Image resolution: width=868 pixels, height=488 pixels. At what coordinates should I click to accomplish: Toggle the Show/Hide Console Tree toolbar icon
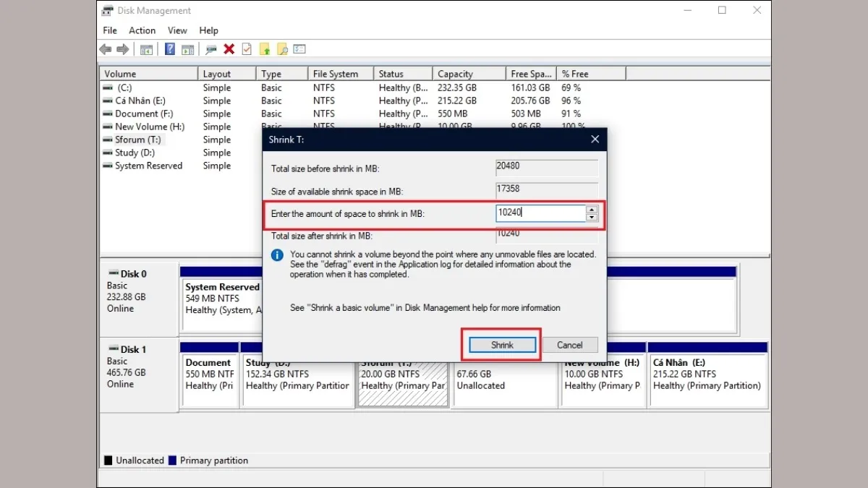(x=146, y=49)
